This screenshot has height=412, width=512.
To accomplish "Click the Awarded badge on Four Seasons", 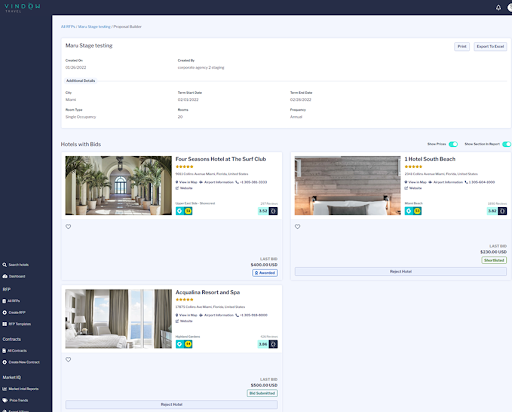I will tap(265, 273).
